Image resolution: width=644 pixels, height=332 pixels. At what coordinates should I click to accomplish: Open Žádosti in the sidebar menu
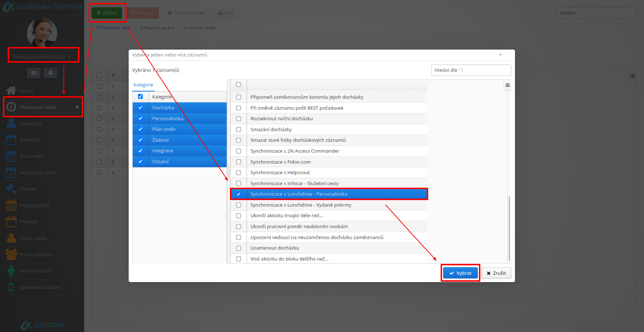pyautogui.click(x=28, y=189)
